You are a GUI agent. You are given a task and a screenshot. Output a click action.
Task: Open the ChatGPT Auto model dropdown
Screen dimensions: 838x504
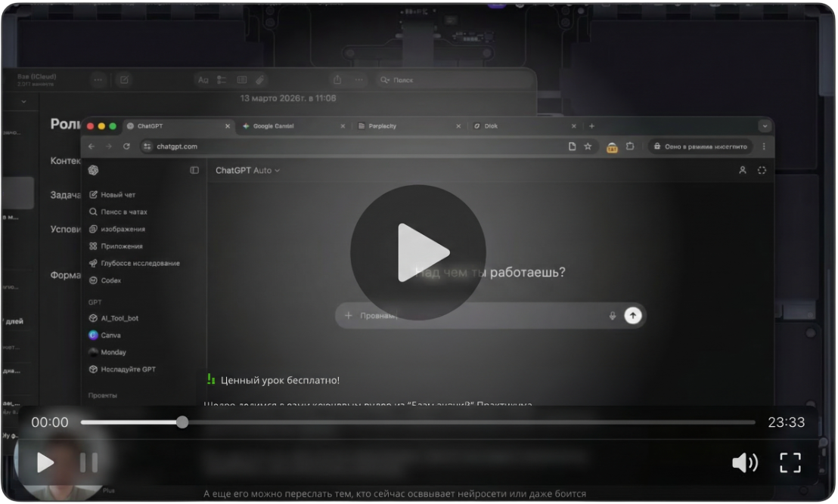(x=247, y=171)
